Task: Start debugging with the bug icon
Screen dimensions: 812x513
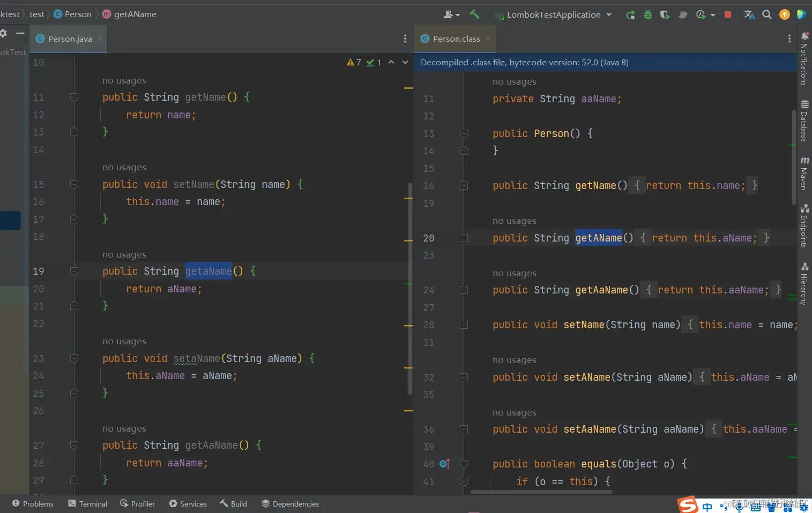Action: [648, 15]
